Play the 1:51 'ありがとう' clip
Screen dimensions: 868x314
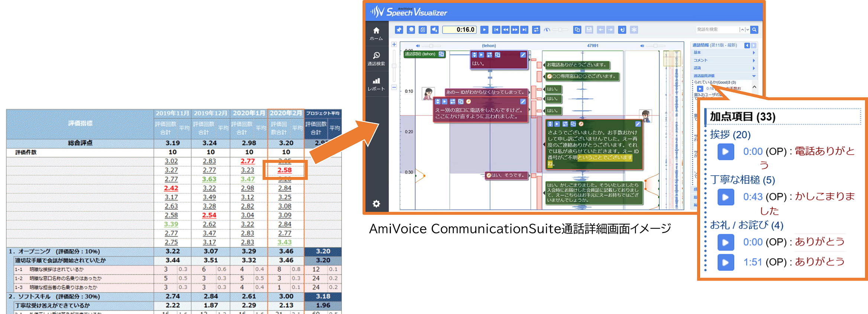(726, 262)
